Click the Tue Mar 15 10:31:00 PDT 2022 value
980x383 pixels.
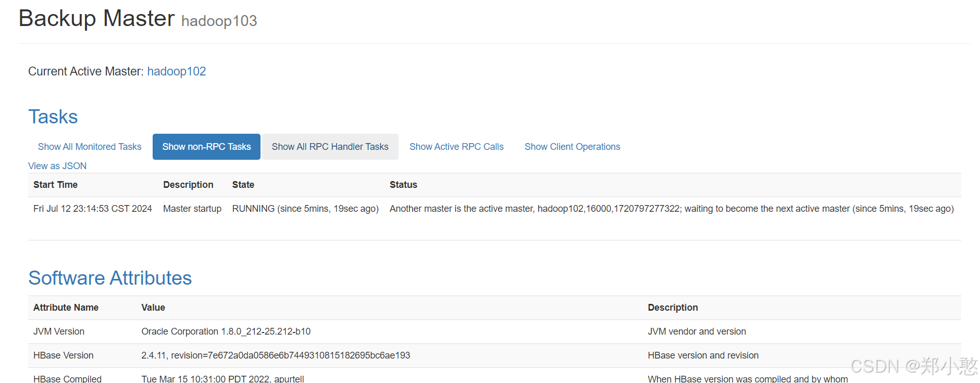pyautogui.click(x=222, y=378)
